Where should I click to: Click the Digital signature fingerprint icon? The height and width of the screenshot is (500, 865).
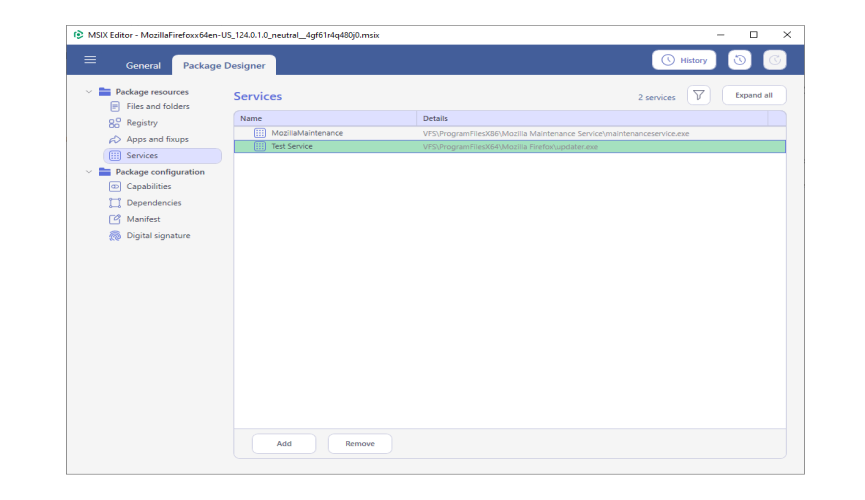pyautogui.click(x=115, y=236)
